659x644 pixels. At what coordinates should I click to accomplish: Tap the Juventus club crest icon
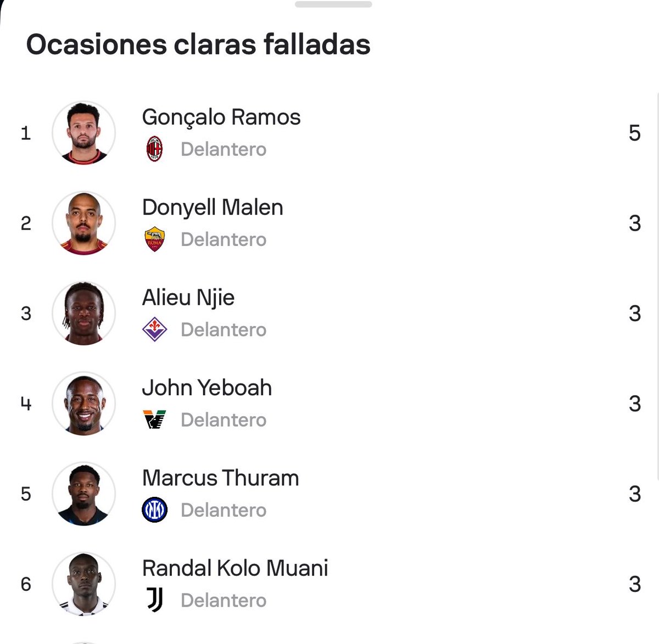point(155,600)
